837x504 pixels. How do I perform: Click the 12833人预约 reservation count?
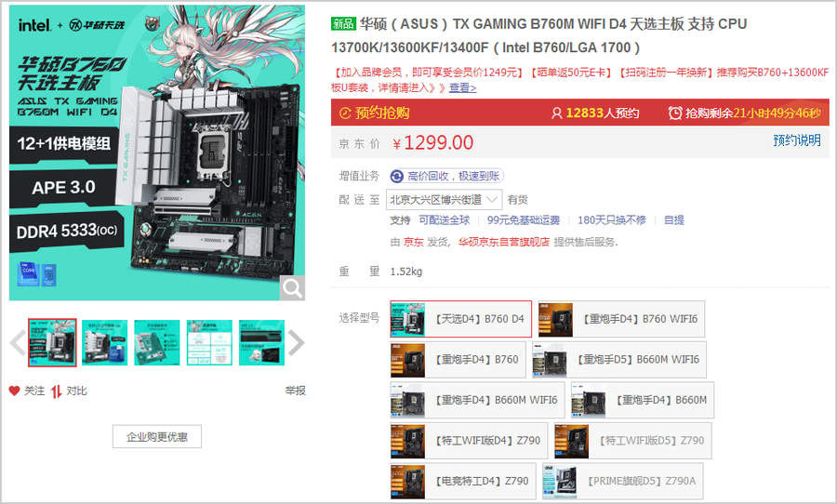point(602,113)
